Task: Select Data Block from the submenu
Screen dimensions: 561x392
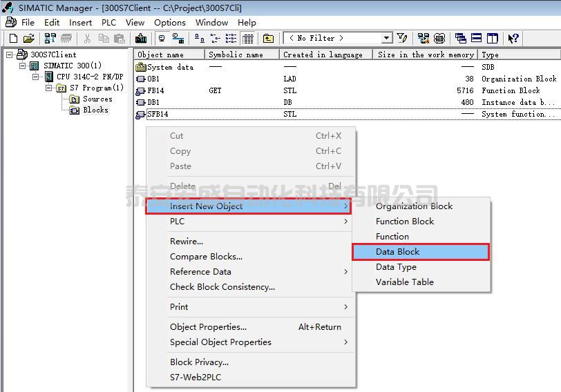Action: click(397, 252)
